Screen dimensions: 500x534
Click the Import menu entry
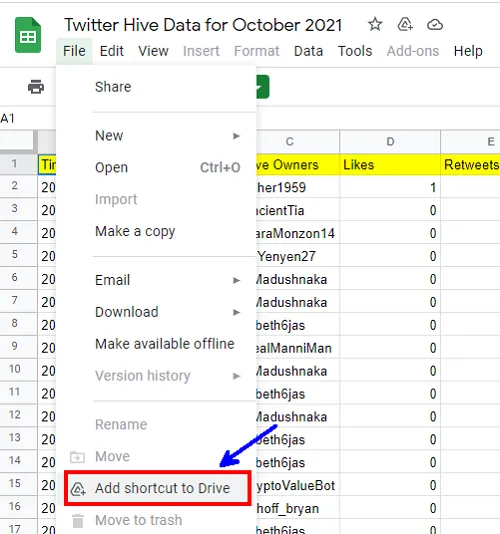tap(156, 199)
